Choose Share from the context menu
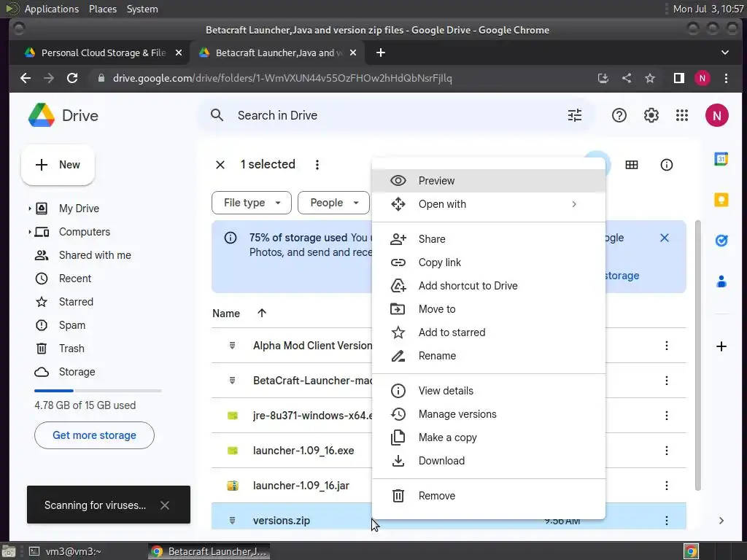The image size is (747, 560). tap(488, 238)
